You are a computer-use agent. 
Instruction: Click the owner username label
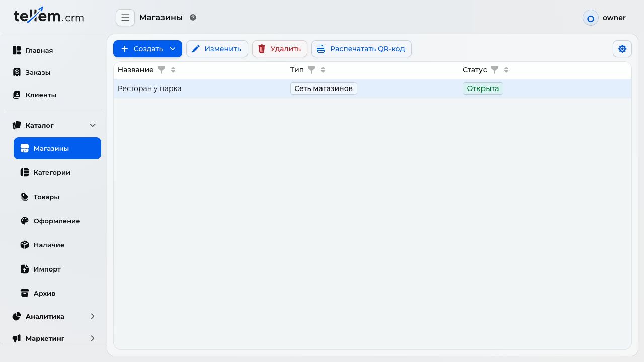tap(614, 18)
